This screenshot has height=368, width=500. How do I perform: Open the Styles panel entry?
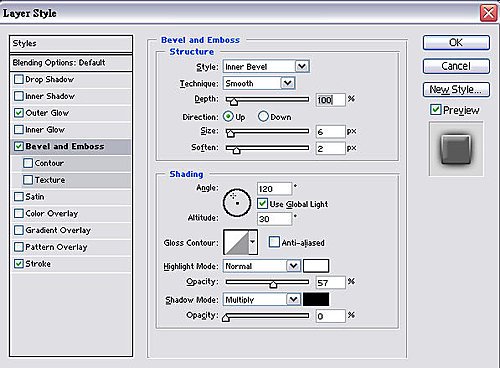point(71,44)
